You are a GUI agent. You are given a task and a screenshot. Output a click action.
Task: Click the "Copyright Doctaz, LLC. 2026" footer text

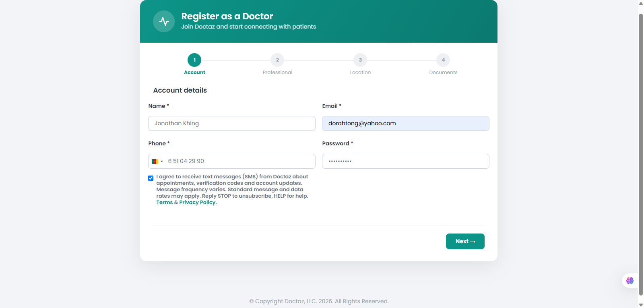click(x=319, y=301)
